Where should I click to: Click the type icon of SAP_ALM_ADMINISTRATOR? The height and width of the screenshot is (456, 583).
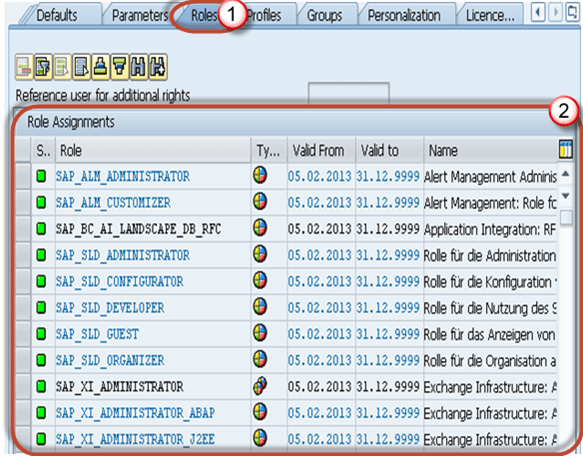(x=260, y=175)
